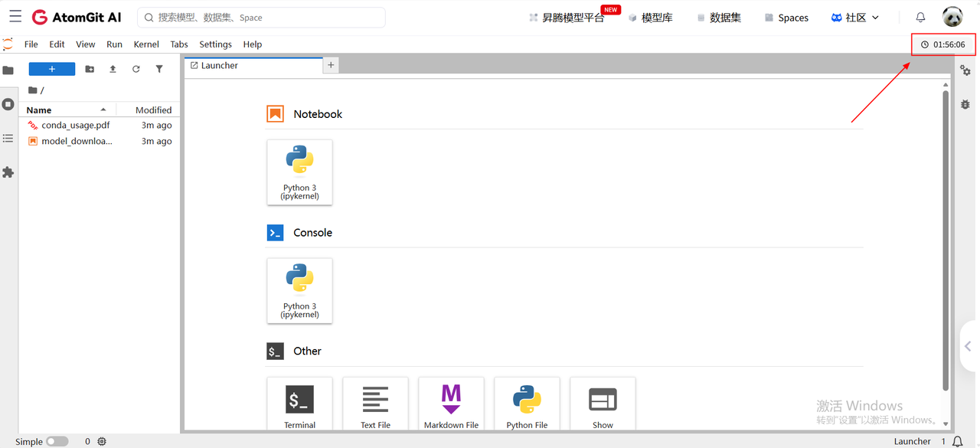Open the File Browser sidebar tab
This screenshot has width=980, height=448.
click(8, 70)
